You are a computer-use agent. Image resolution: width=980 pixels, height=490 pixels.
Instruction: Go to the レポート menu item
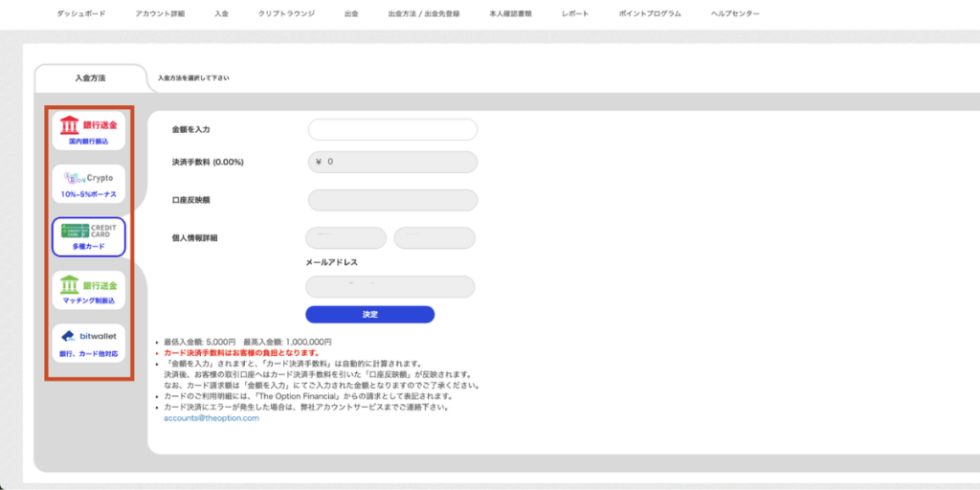tap(575, 13)
